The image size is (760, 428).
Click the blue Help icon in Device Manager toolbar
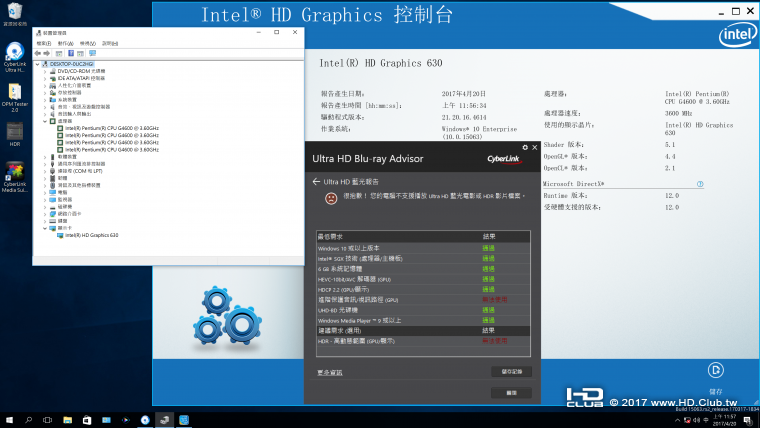click(71, 53)
